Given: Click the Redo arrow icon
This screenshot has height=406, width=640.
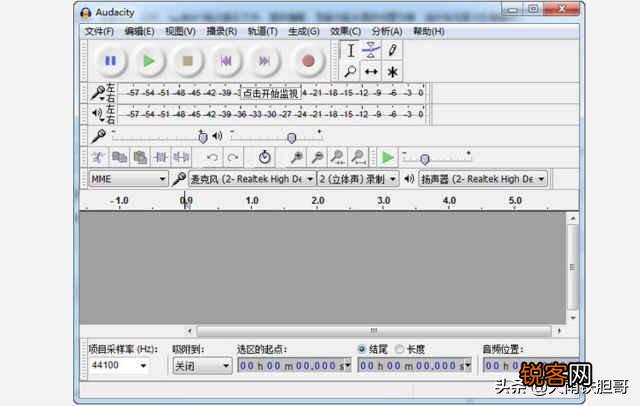Looking at the screenshot, I should [233, 158].
